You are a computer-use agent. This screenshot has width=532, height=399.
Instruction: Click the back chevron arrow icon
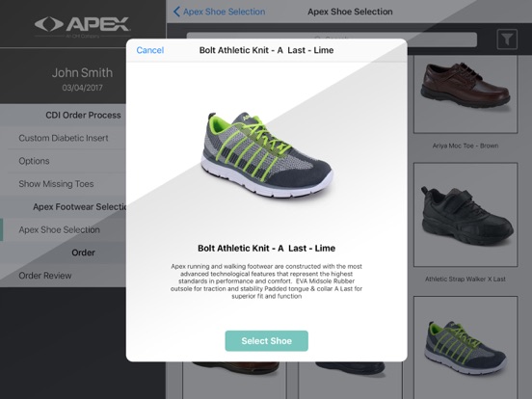point(176,12)
